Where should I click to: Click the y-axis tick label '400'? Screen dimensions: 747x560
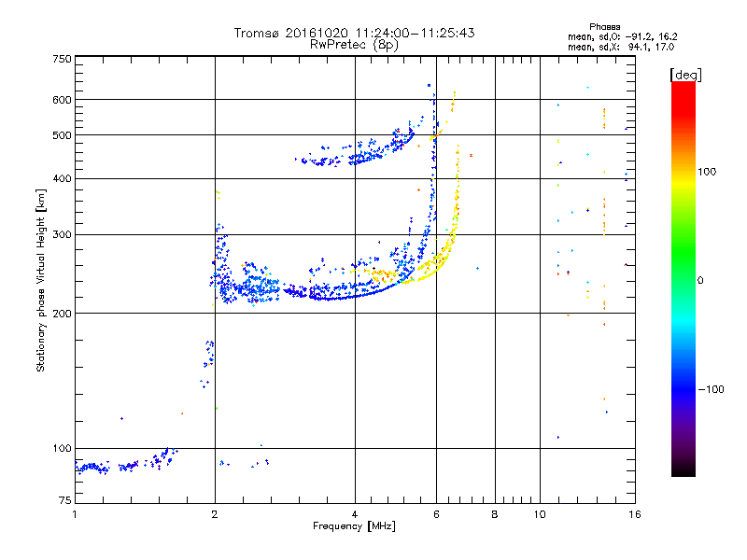[x=62, y=179]
